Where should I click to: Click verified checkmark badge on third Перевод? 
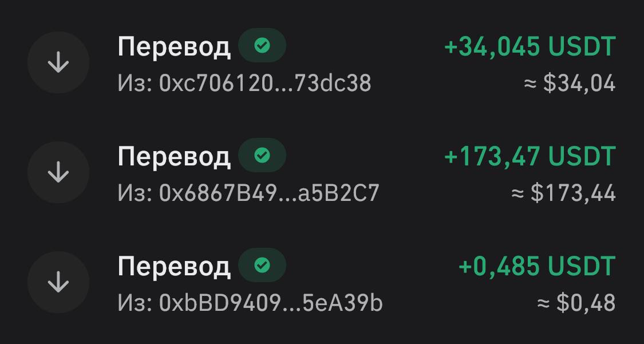pyautogui.click(x=262, y=266)
